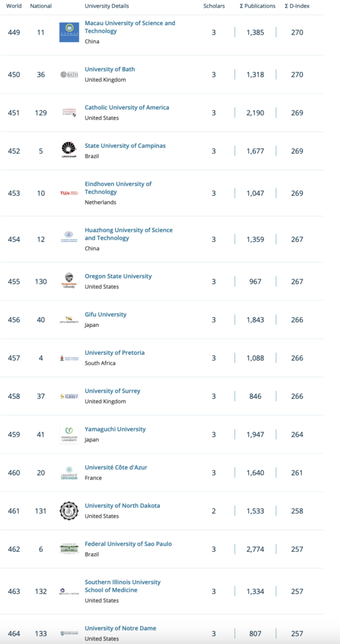The width and height of the screenshot is (340, 644).
Task: Click the University of North Dakota seal
Action: [69, 511]
